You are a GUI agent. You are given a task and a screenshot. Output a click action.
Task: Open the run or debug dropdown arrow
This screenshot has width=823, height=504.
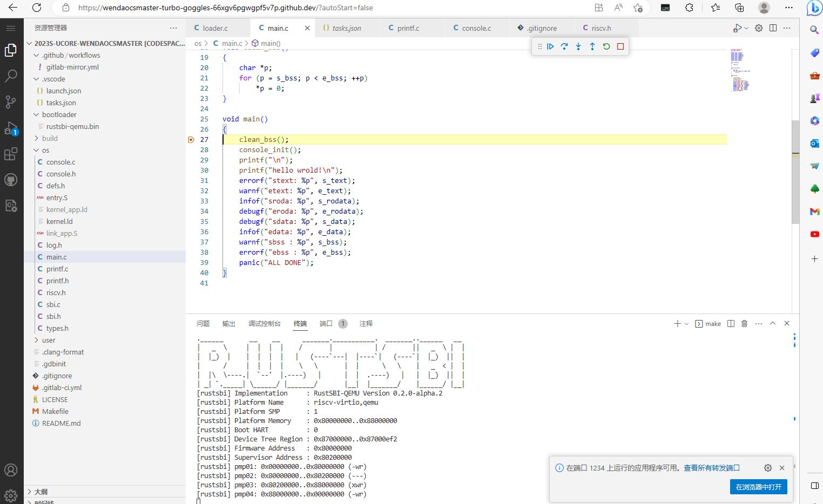pos(746,28)
